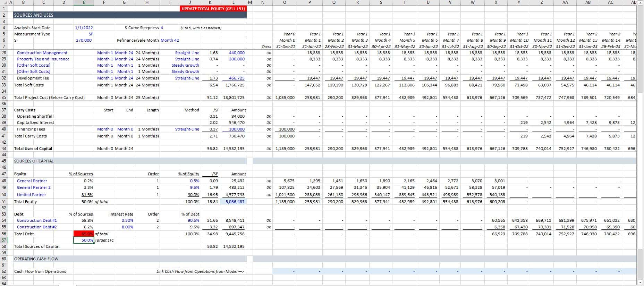Viewport: 644px width, 286px height.
Task: Select General Partner 0.5% of equity
Action: point(194,181)
